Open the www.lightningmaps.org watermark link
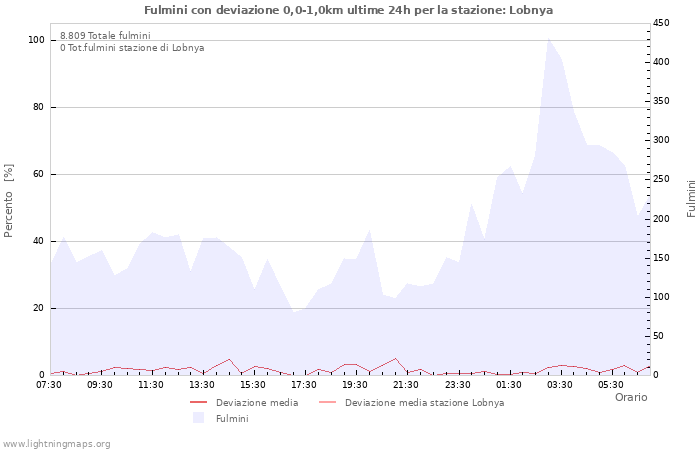Viewport: 700px width, 450px height. pyautogui.click(x=57, y=443)
